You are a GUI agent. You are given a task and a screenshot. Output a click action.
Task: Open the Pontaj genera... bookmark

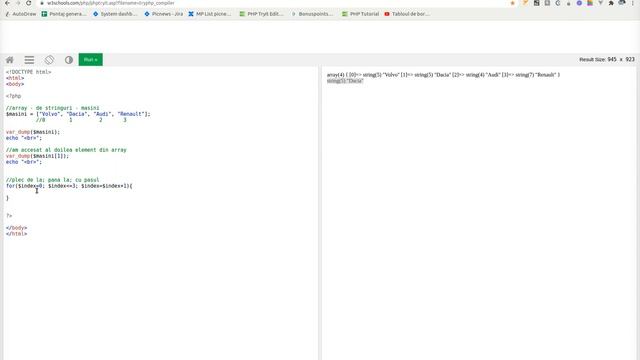(64, 14)
